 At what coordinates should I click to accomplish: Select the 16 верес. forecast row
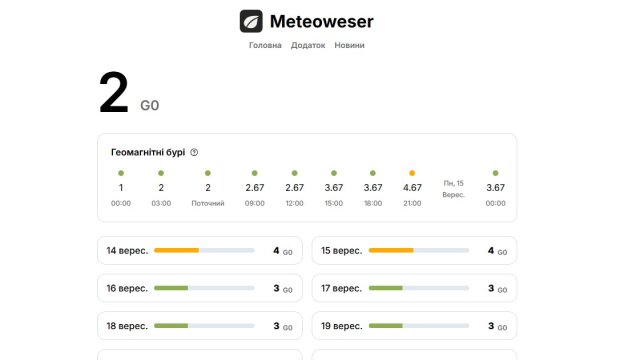[x=200, y=288]
